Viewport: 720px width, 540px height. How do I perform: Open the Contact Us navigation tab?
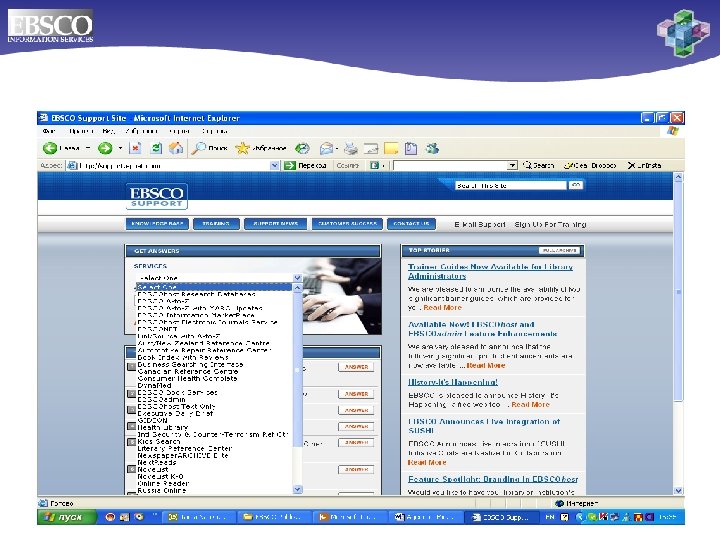pos(411,224)
